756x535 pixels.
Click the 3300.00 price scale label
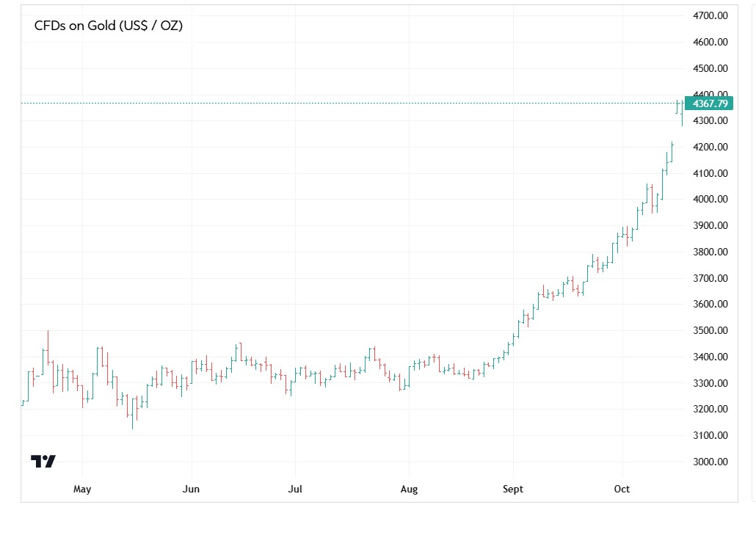[710, 383]
